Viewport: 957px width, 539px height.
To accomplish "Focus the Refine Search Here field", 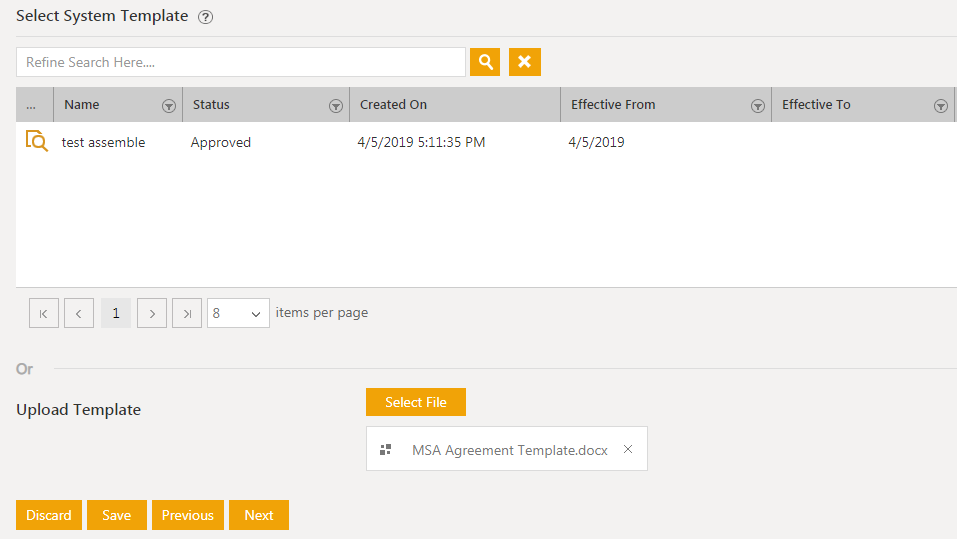I will [240, 62].
